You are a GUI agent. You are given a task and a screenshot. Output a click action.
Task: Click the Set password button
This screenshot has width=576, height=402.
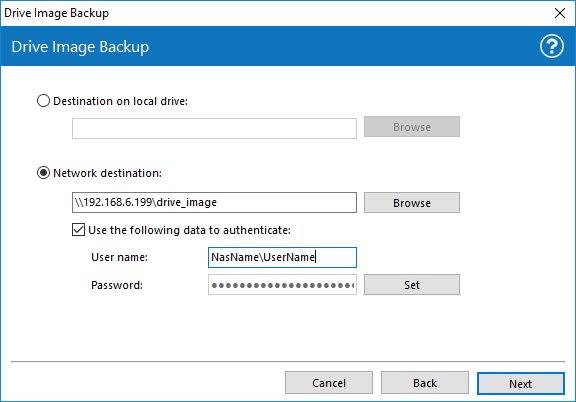pyautogui.click(x=412, y=285)
